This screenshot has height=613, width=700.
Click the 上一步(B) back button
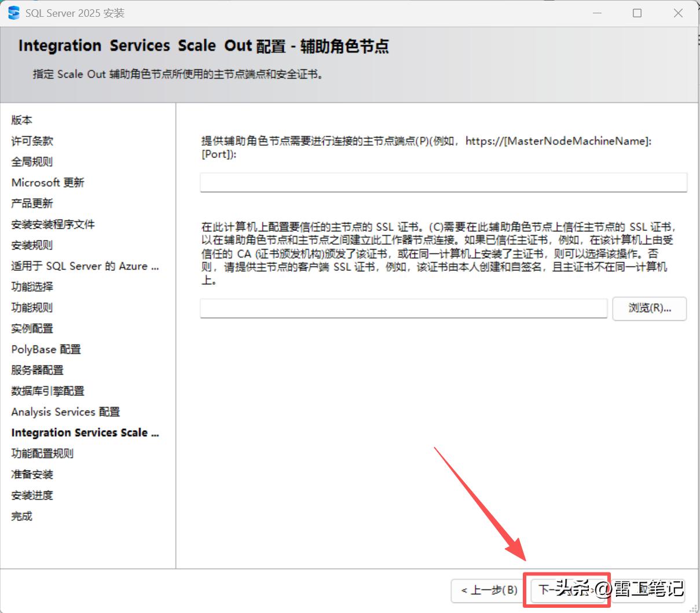coord(489,590)
